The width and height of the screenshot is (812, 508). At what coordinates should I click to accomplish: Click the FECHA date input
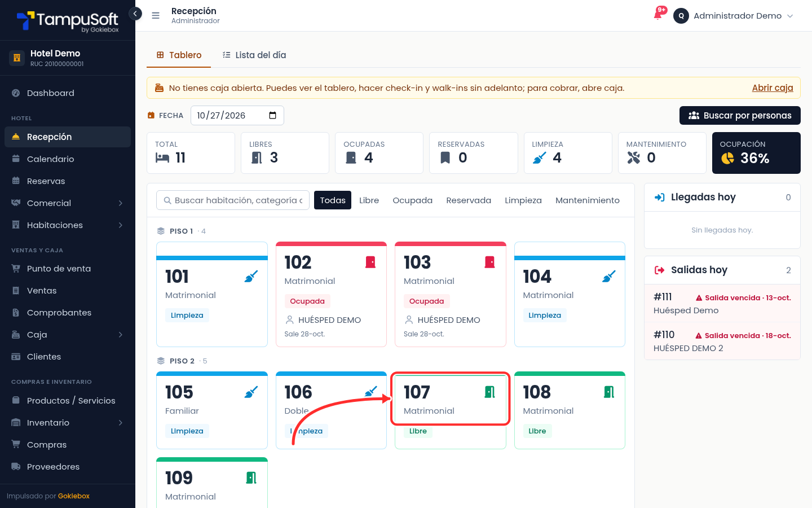click(x=237, y=116)
